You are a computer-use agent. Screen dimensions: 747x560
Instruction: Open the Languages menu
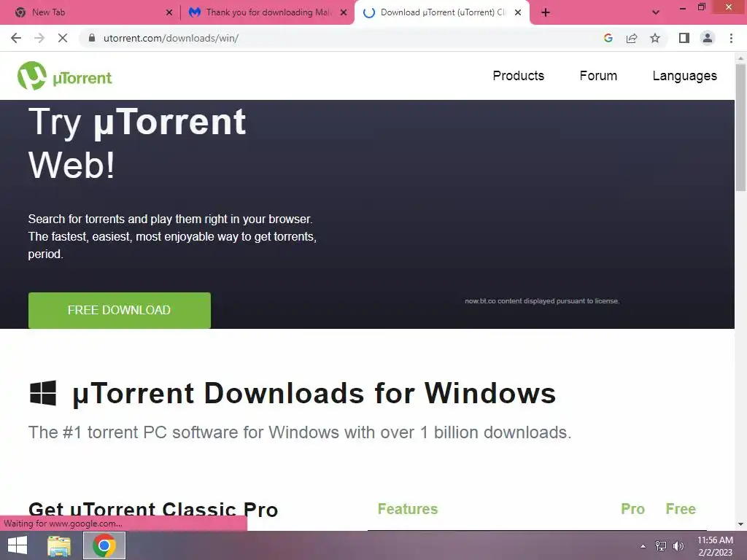pyautogui.click(x=684, y=76)
